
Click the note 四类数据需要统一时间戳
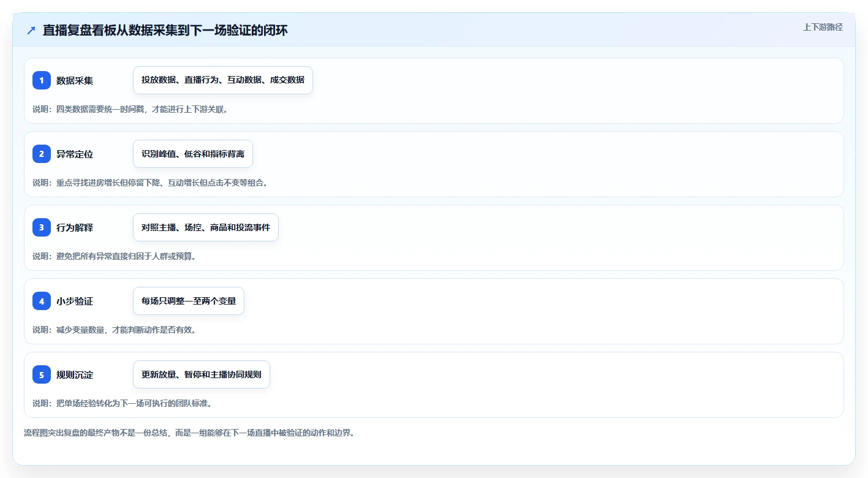point(130,109)
